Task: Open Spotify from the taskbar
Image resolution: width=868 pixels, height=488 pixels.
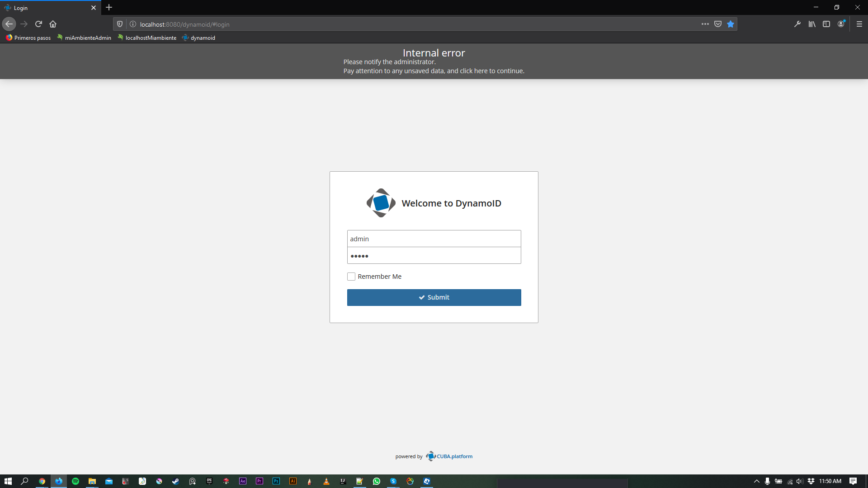Action: pos(75,481)
